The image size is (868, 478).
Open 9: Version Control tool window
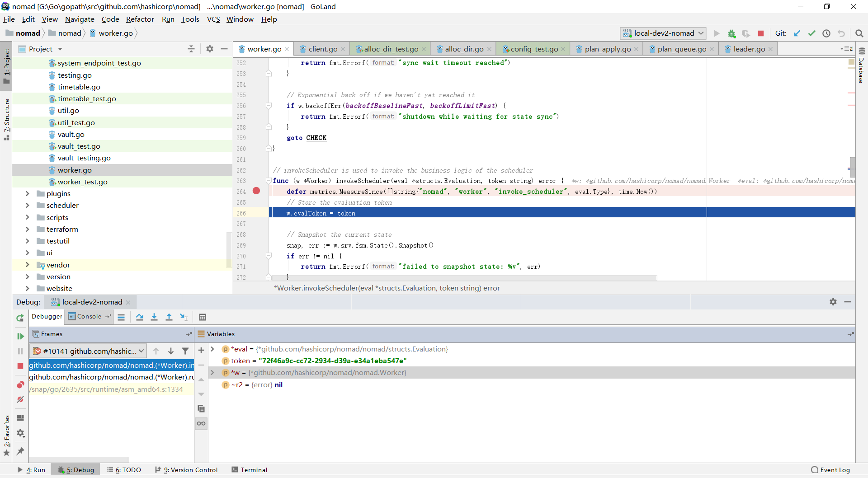pos(186,470)
